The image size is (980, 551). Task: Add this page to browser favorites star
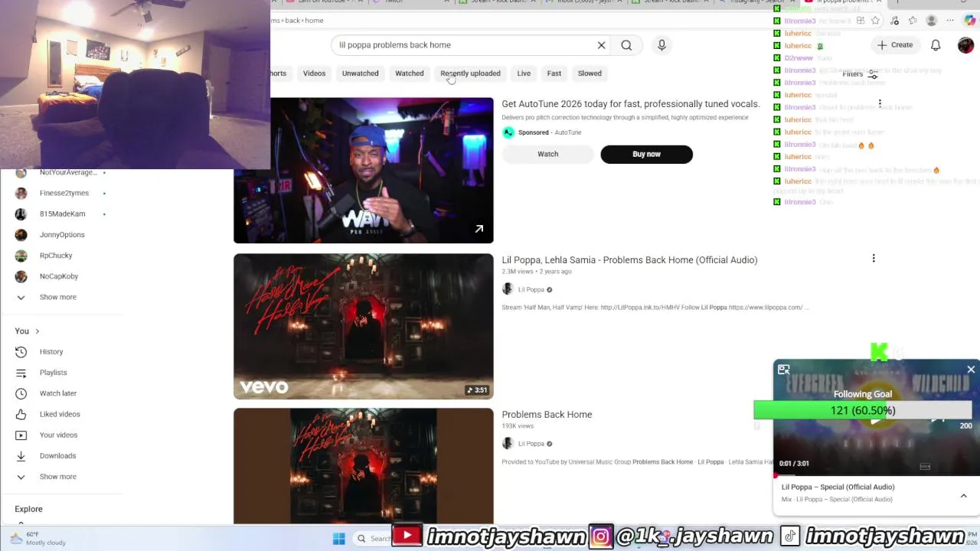pyautogui.click(x=875, y=21)
